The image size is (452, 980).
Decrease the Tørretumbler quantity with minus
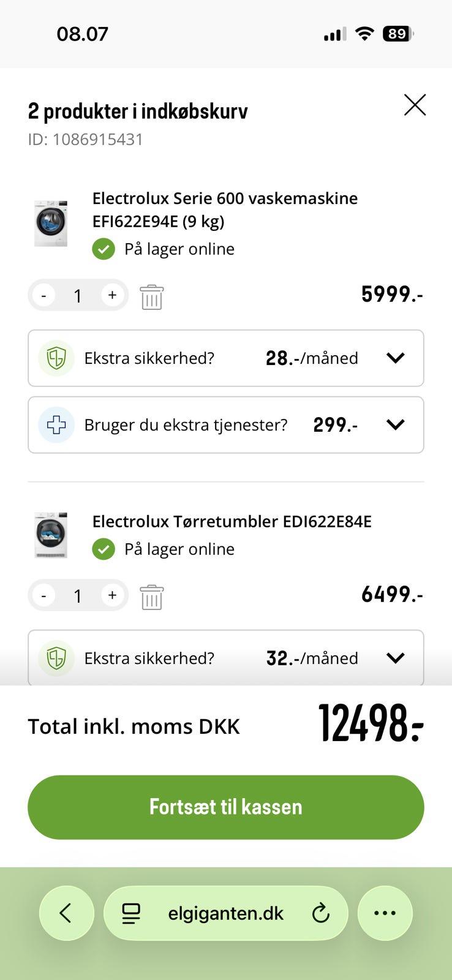pos(43,596)
